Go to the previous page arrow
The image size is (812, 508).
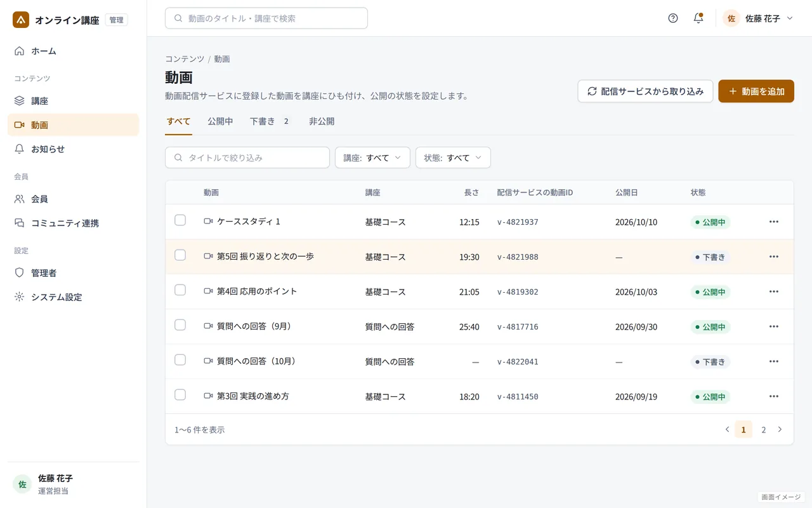click(x=727, y=429)
